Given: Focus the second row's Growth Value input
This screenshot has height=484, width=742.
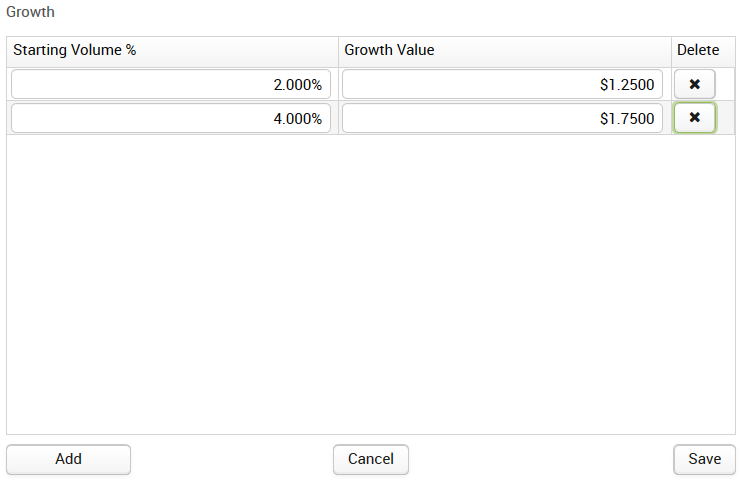Looking at the screenshot, I should tap(502, 118).
